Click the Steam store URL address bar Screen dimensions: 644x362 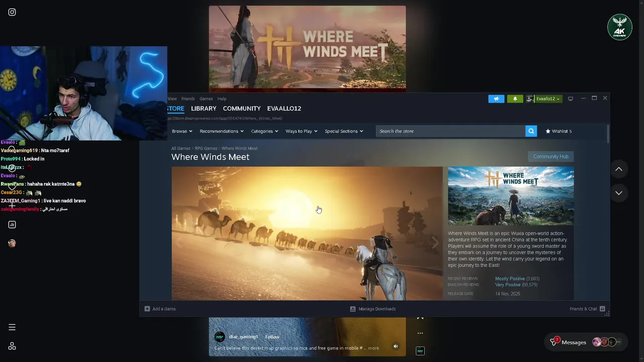[225, 119]
